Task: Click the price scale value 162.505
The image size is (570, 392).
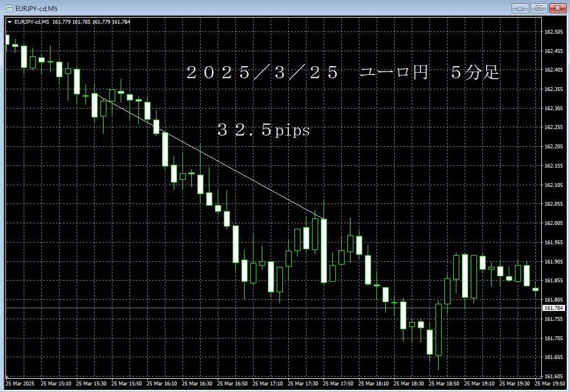Action: (553, 31)
